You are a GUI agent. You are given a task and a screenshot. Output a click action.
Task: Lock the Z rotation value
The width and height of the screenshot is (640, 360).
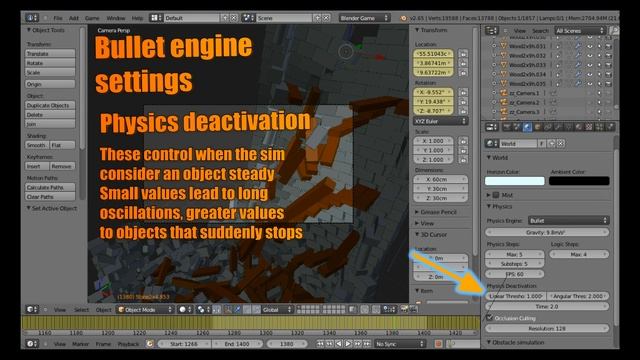(463, 111)
